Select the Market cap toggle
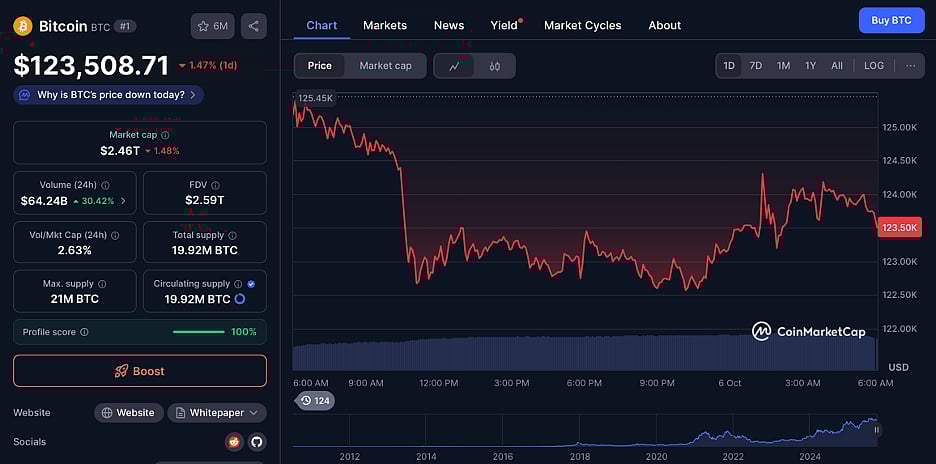The width and height of the screenshot is (936, 464). pyautogui.click(x=385, y=66)
